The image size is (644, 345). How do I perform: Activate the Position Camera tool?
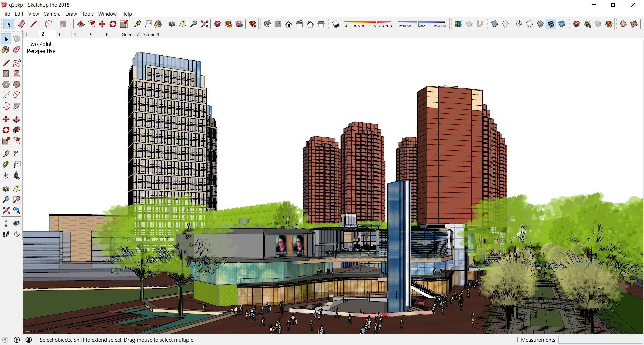6,224
